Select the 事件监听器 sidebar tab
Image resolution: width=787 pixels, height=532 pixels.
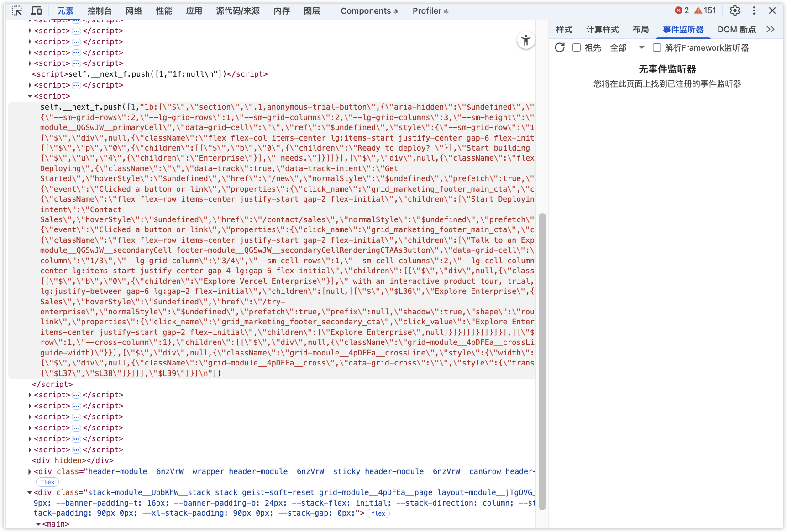click(x=683, y=30)
